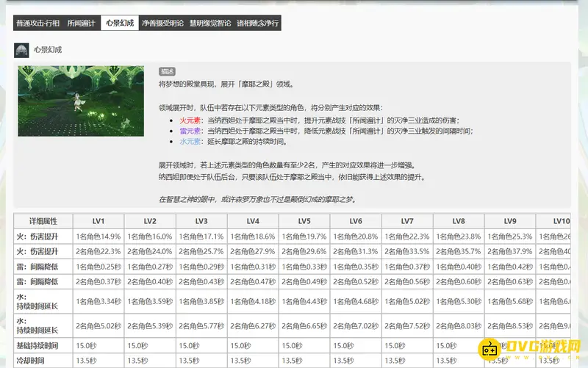Screen dimensions: 588x368
Task: Open the 普通攻击·行相 tab
Action: coord(38,24)
